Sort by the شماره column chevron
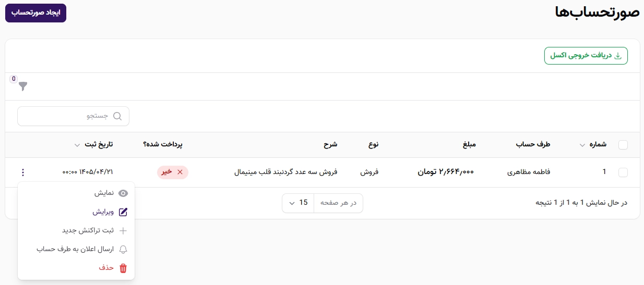Image resolution: width=644 pixels, height=285 pixels. 582,145
